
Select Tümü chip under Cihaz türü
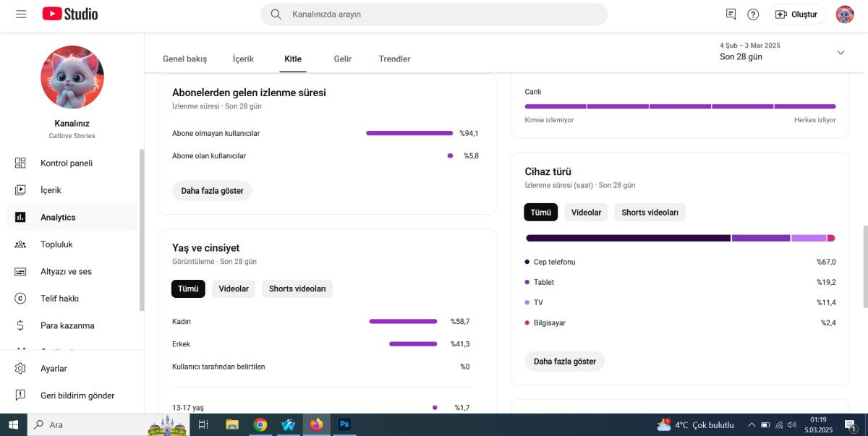point(541,213)
